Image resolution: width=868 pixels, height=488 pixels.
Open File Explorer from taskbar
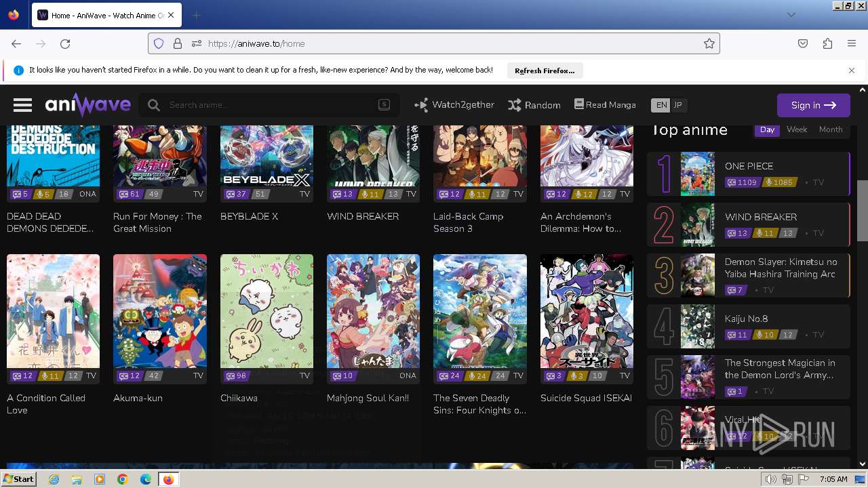[77, 479]
